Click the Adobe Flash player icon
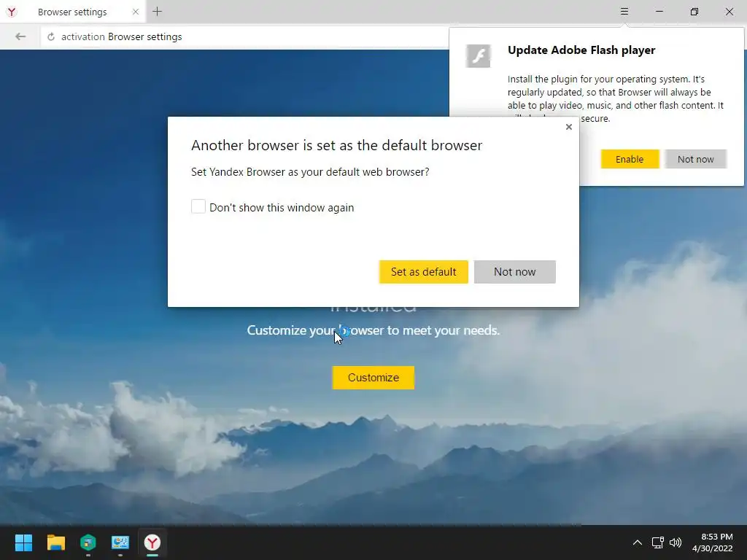This screenshot has width=747, height=560. click(x=478, y=55)
